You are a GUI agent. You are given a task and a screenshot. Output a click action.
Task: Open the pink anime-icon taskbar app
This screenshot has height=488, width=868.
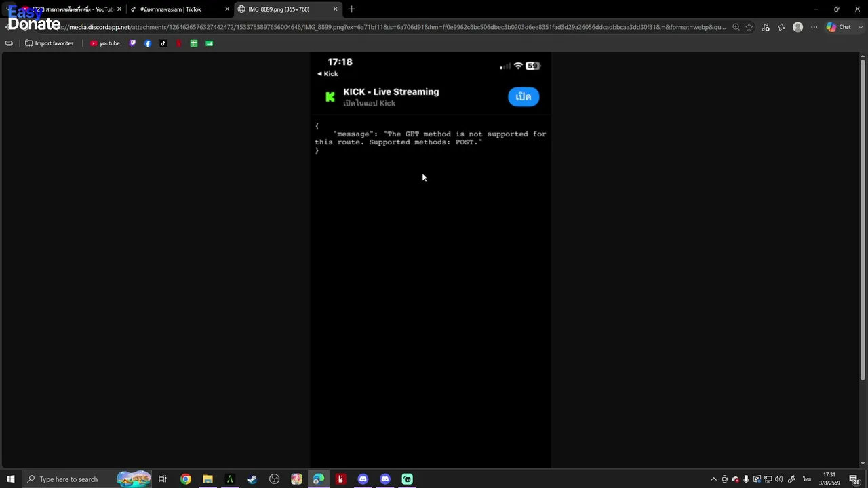(x=296, y=479)
